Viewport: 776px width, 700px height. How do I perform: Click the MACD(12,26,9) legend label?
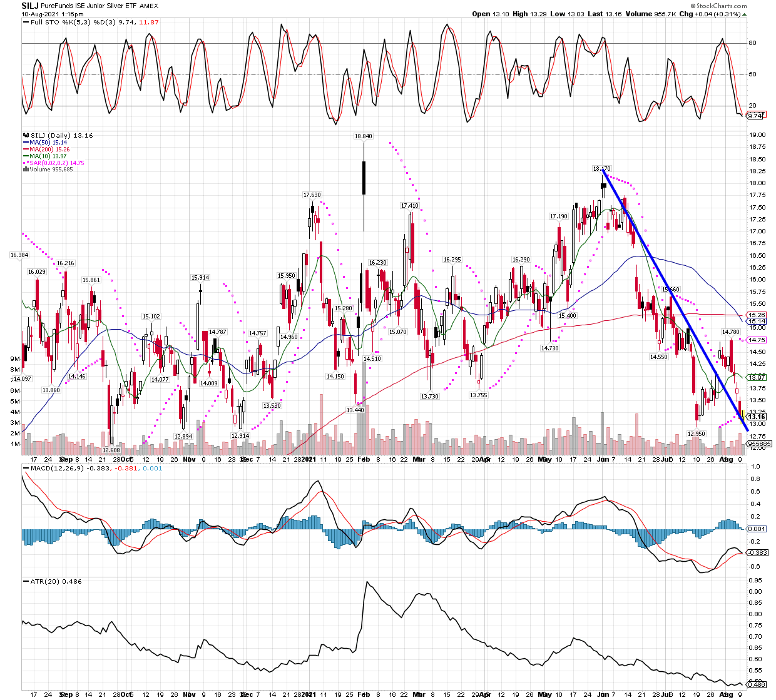coord(58,468)
